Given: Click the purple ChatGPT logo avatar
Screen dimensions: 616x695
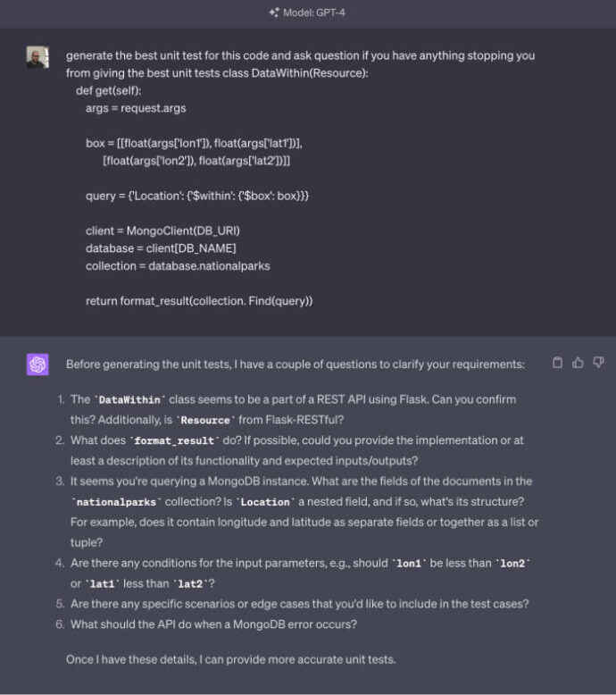Looking at the screenshot, I should 37,364.
